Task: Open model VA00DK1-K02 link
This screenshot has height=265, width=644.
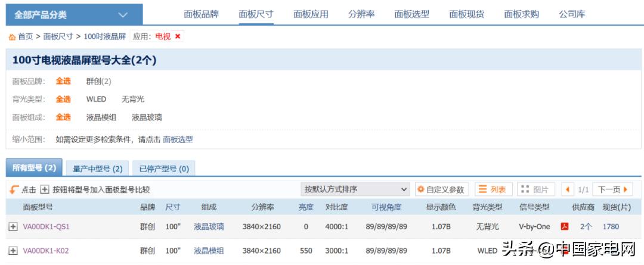Action: tap(46, 251)
